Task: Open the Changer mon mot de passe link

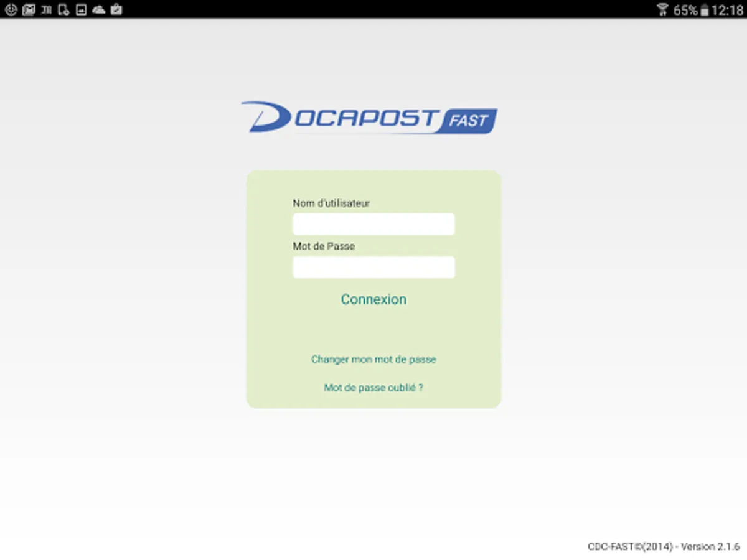Action: click(374, 359)
